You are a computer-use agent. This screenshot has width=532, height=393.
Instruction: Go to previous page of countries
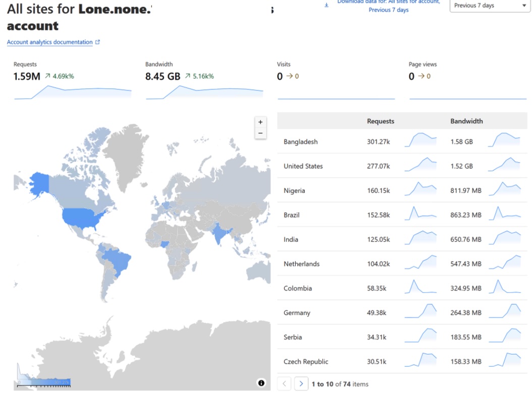[x=284, y=384]
